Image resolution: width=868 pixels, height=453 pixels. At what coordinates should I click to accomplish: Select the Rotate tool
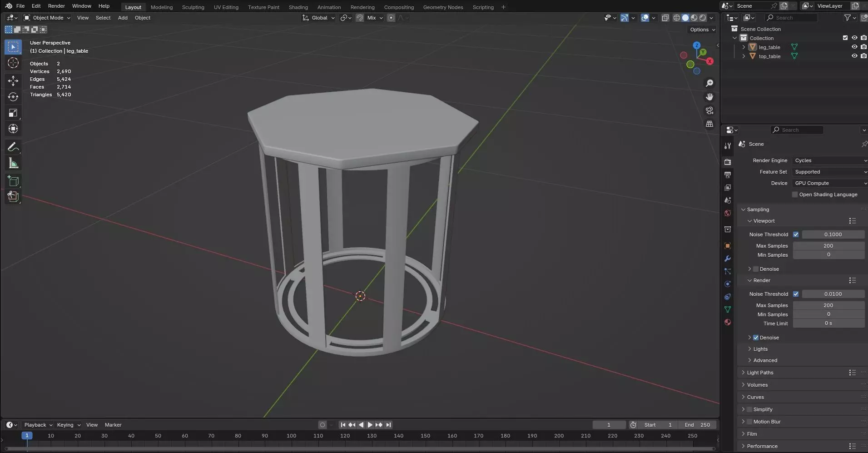point(13,97)
